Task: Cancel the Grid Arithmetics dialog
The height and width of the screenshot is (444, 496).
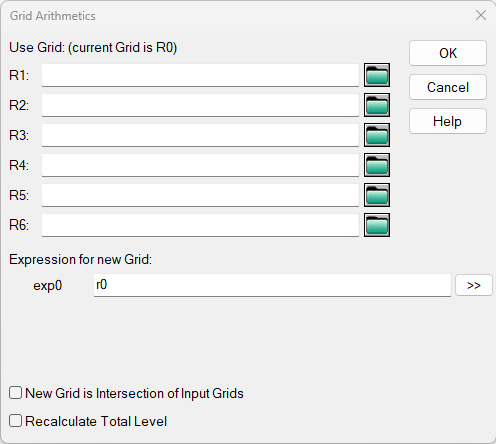Action: pos(448,87)
